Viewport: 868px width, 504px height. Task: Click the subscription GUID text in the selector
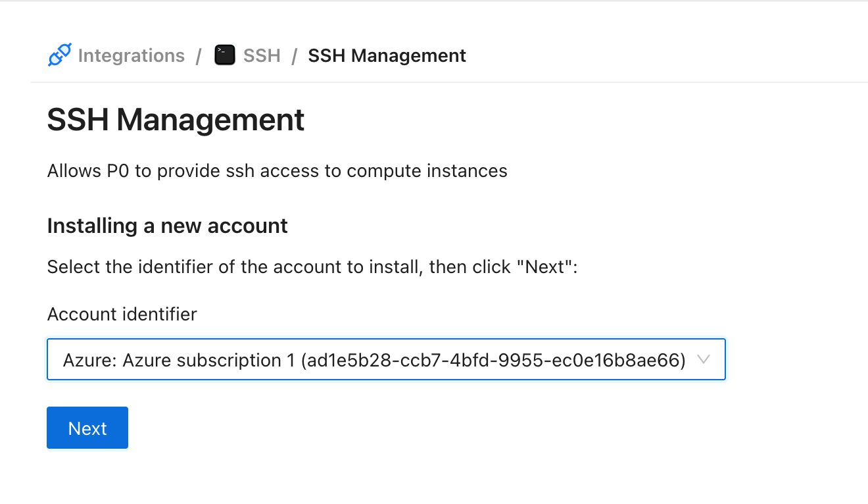493,361
